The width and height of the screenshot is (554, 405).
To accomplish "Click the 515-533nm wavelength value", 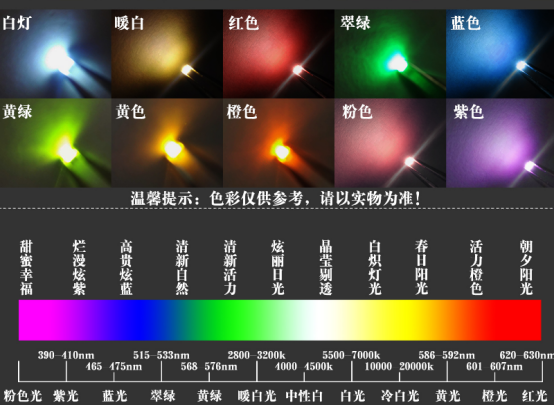I will point(161,355).
